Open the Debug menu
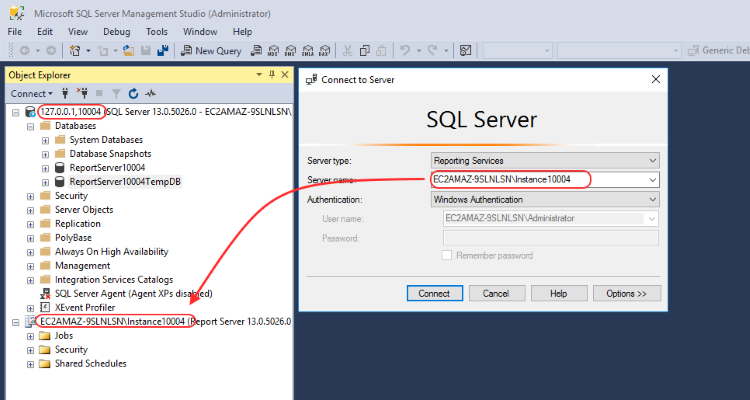750x400 pixels. tap(117, 32)
